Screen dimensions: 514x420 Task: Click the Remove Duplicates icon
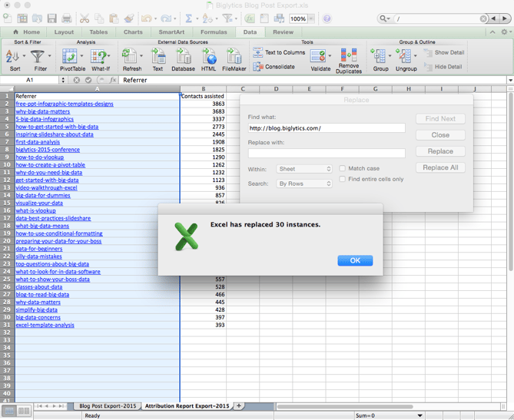348,57
